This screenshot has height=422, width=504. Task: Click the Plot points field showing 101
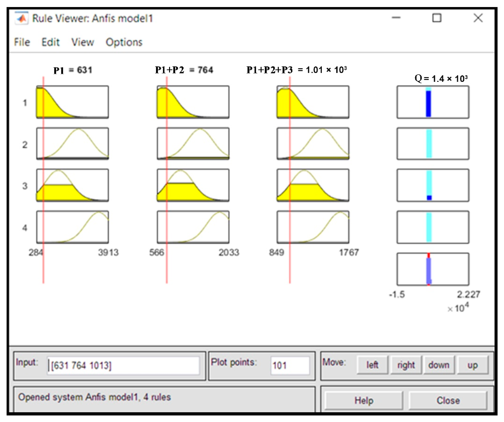coord(290,365)
